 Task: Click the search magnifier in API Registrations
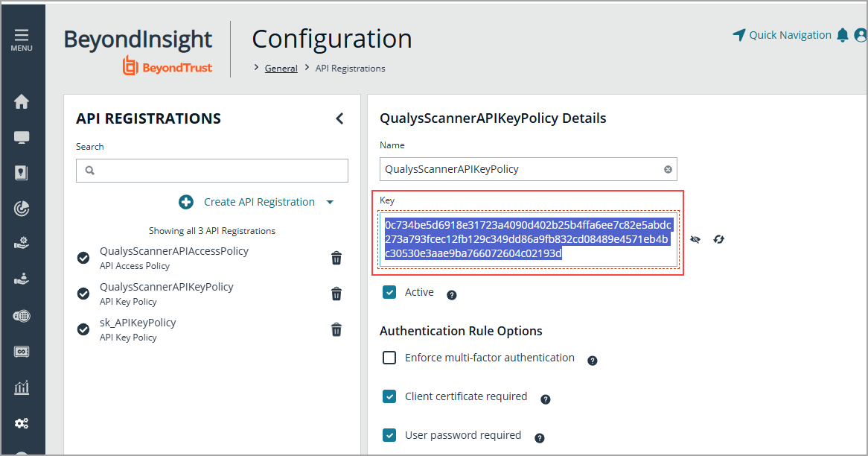tap(89, 171)
